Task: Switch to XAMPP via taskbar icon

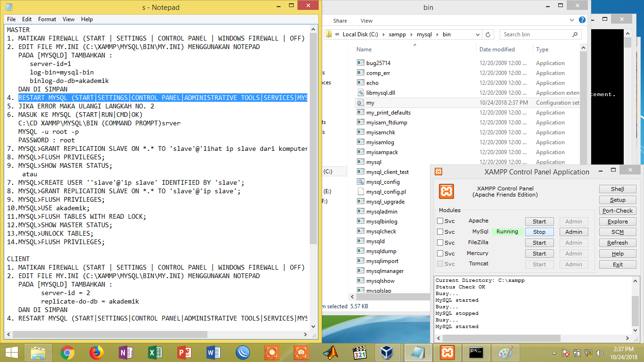Action: coord(447,353)
